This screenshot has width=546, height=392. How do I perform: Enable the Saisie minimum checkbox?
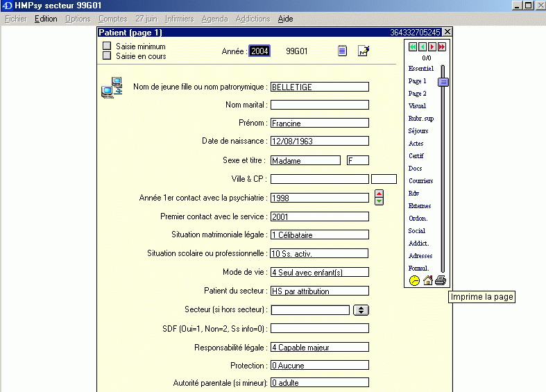[x=107, y=46]
